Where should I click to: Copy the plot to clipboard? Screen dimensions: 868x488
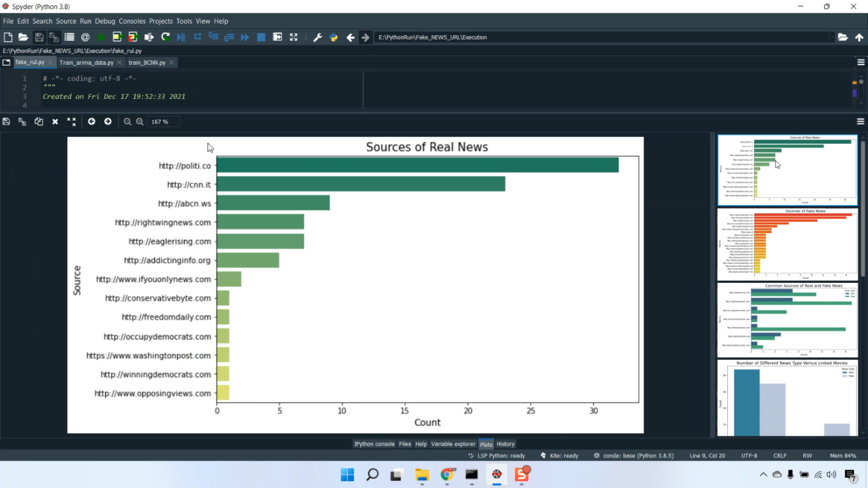39,121
